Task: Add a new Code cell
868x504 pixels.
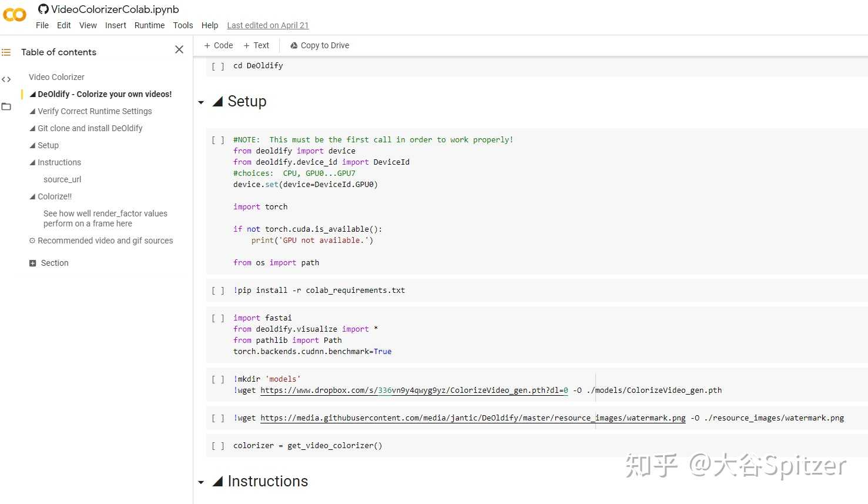Action: [219, 45]
